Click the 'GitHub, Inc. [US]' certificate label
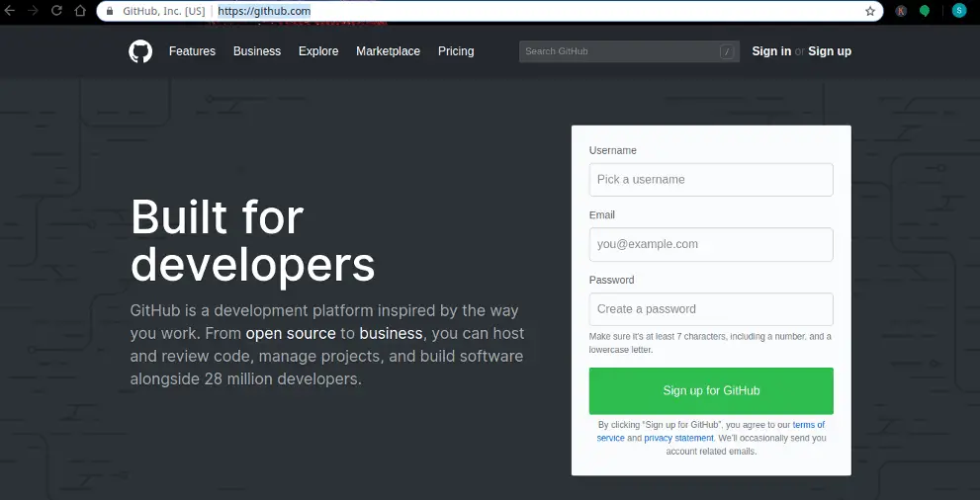The image size is (980, 500). [164, 11]
